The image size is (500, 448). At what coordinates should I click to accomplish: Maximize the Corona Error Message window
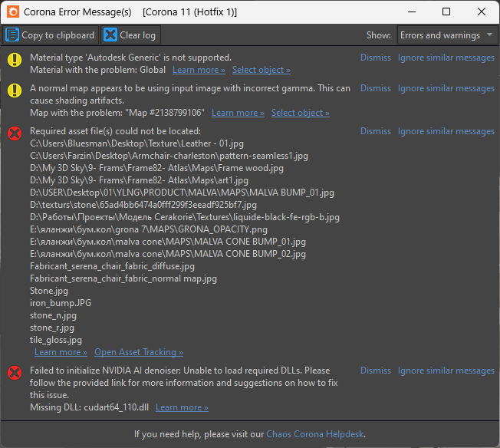click(x=446, y=12)
